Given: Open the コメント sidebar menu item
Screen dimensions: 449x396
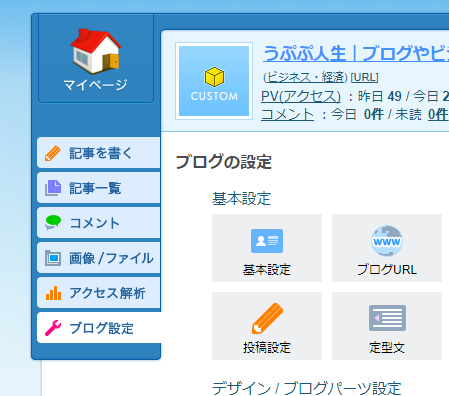Looking at the screenshot, I should pos(99,223).
